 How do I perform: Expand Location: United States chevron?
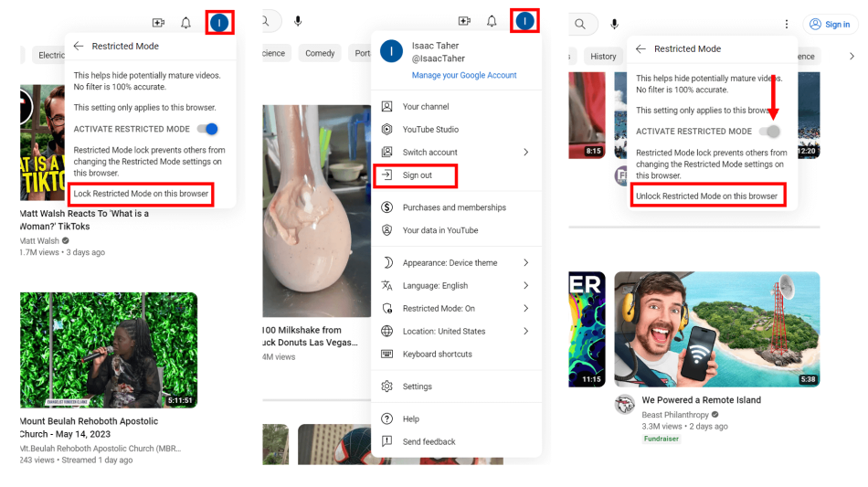526,331
